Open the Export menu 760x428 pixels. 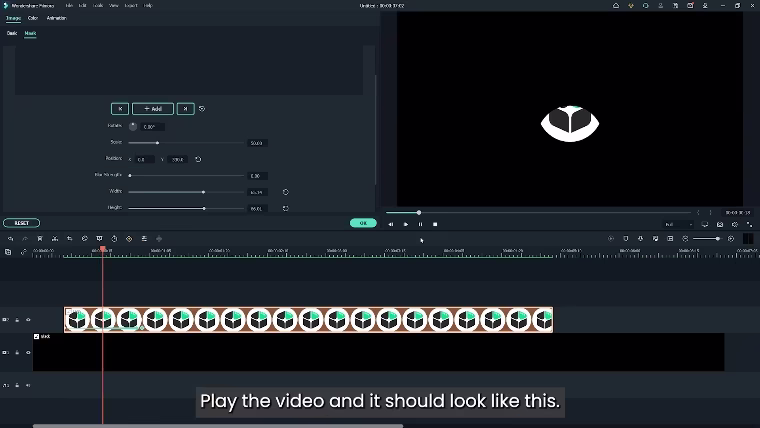131,6
